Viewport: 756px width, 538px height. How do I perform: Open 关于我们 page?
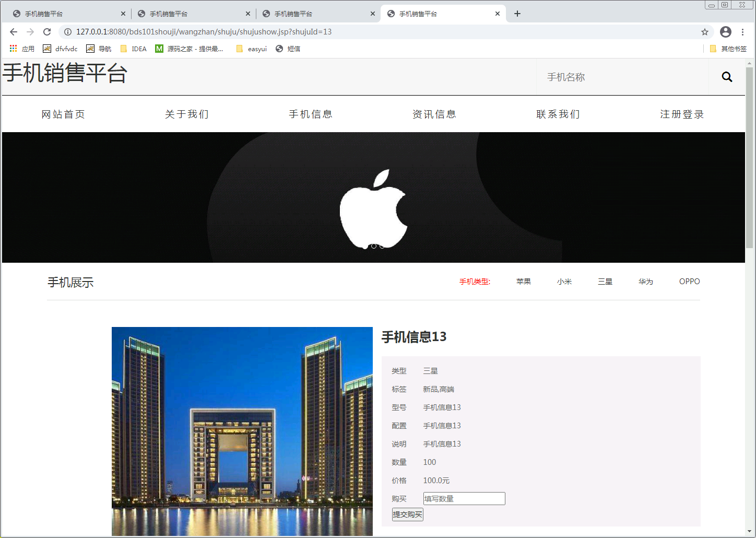point(187,114)
